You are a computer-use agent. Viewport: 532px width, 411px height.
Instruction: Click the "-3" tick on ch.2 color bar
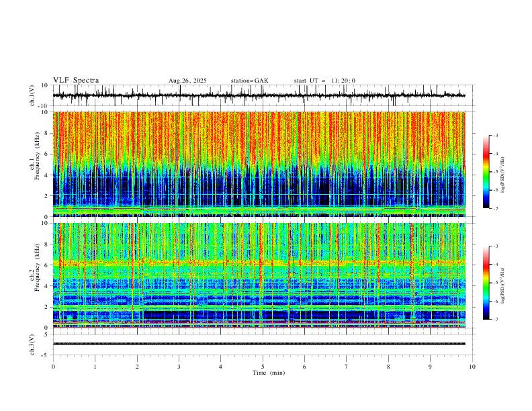[x=495, y=246]
